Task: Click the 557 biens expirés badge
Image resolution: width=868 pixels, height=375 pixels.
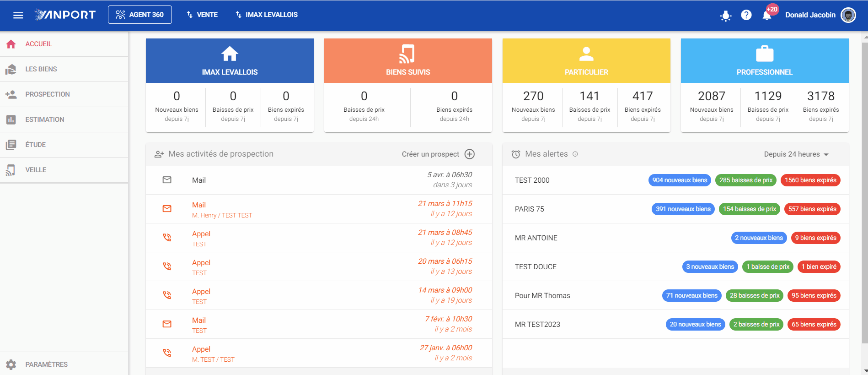Action: [x=812, y=209]
